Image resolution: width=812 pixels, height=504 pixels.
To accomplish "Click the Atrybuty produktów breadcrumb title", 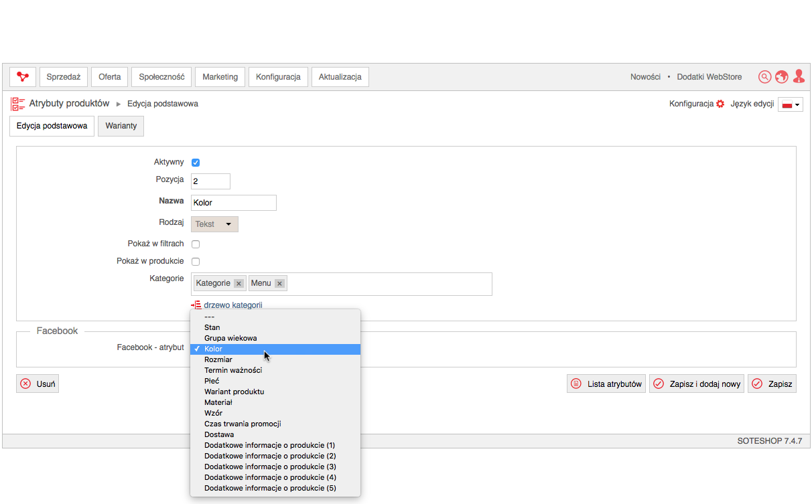I will pyautogui.click(x=69, y=104).
